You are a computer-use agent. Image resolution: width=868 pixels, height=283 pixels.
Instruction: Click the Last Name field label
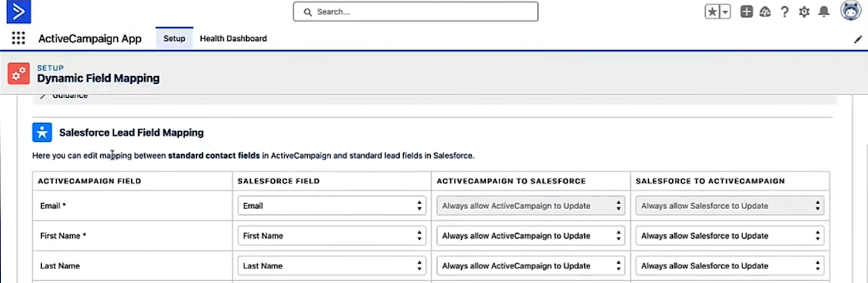coord(60,265)
